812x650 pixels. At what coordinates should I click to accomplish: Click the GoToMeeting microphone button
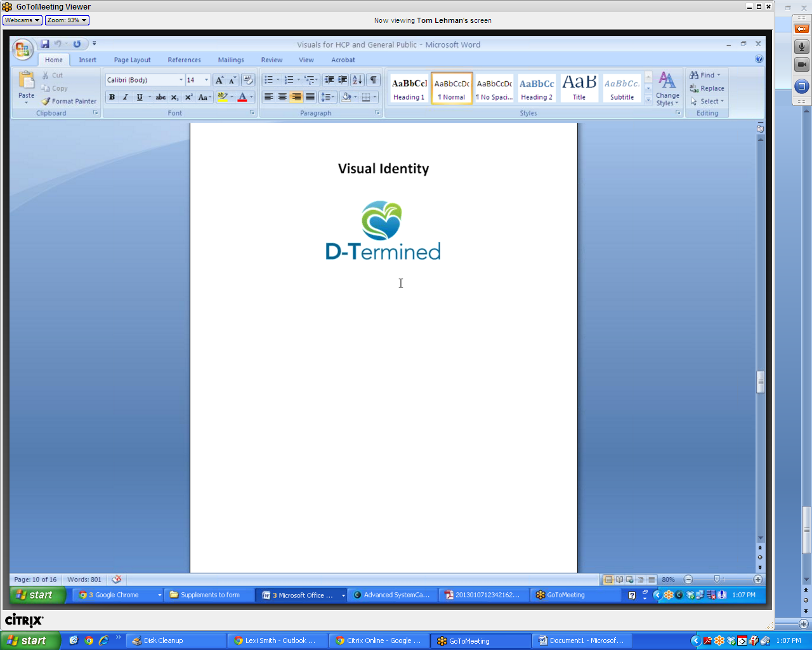tap(802, 47)
